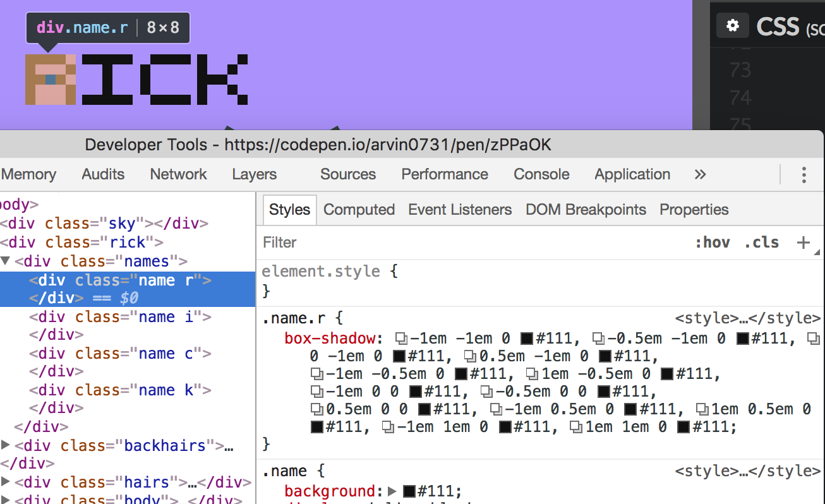
Task: Open CodePen CSS editor settings gear
Action: (732, 26)
